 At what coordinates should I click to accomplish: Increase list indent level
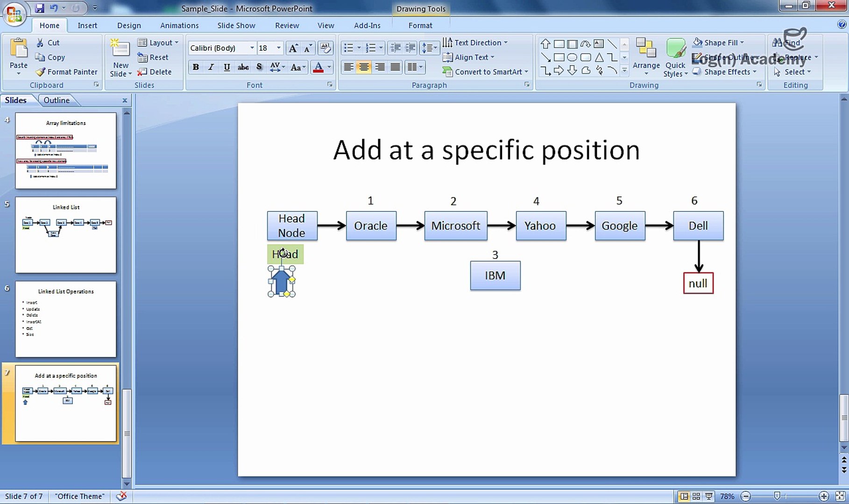pyautogui.click(x=410, y=48)
